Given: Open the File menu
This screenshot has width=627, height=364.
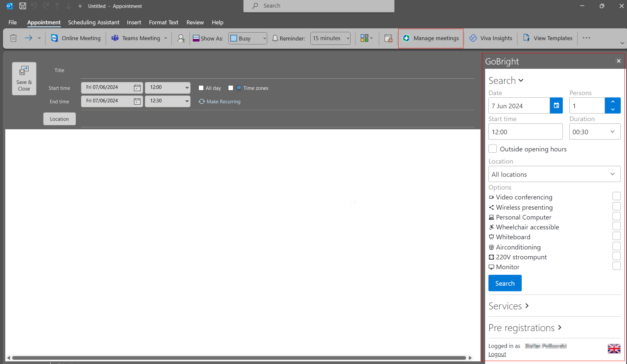Looking at the screenshot, I should tap(13, 22).
